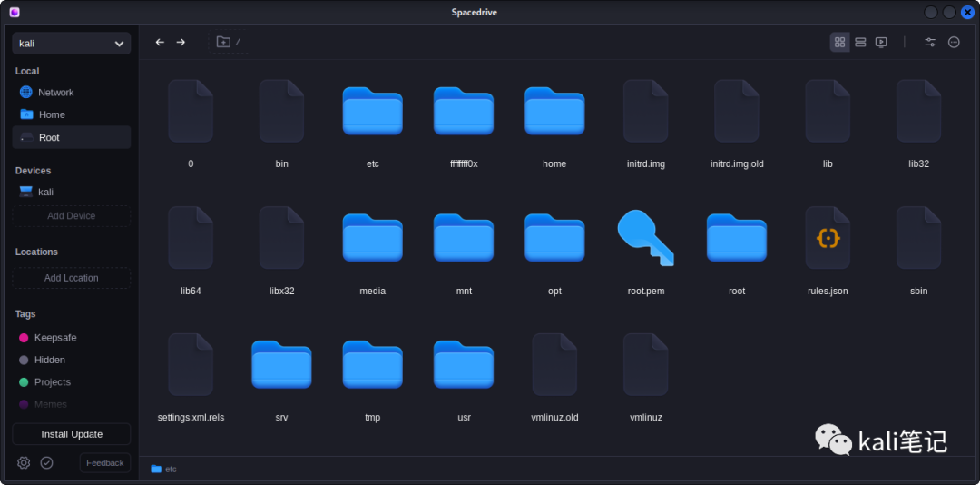The height and width of the screenshot is (485, 980).
Task: Go forward with the right arrow
Action: (181, 42)
